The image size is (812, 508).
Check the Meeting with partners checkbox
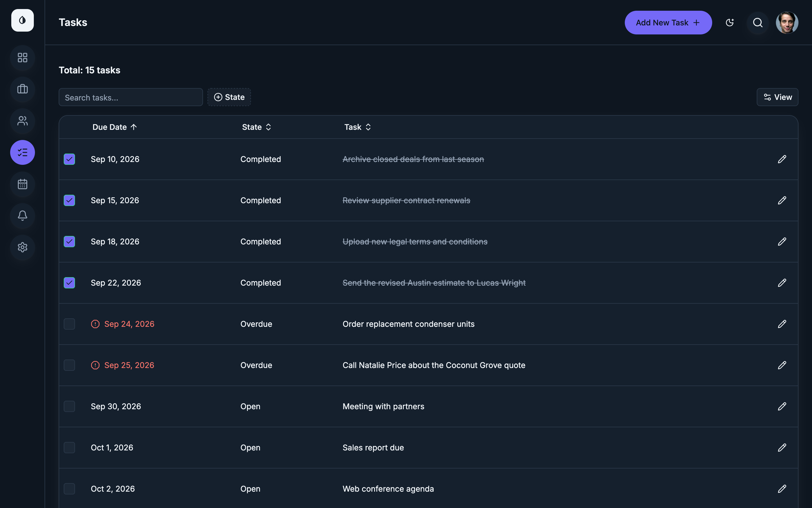69,406
